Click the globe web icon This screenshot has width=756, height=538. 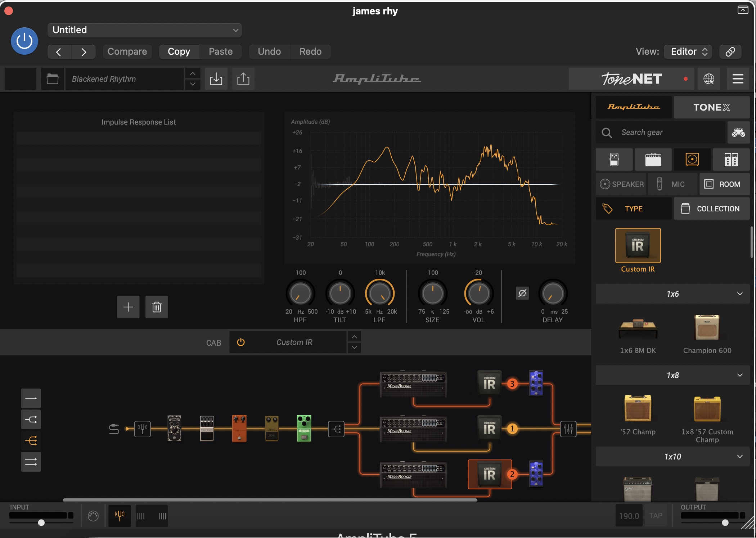point(709,79)
